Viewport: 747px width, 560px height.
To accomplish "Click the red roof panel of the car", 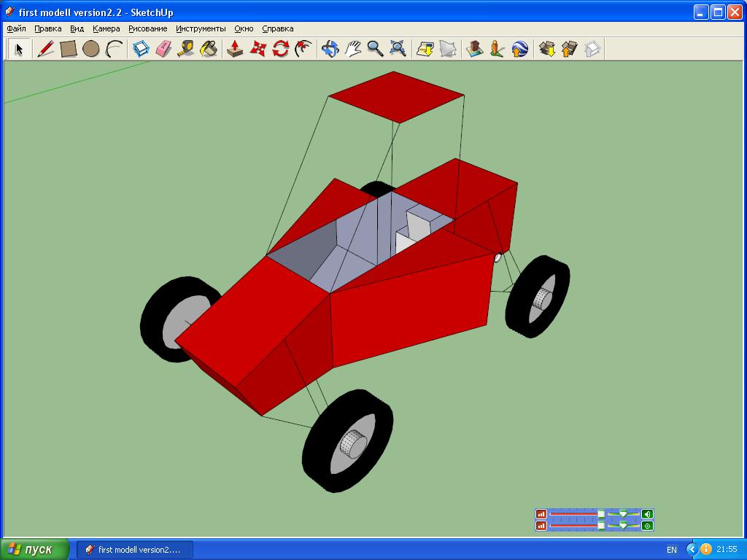I will pyautogui.click(x=396, y=97).
